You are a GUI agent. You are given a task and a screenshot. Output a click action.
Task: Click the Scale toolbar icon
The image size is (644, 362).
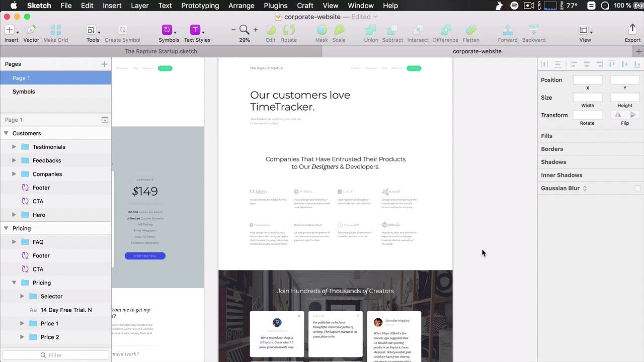tap(339, 30)
